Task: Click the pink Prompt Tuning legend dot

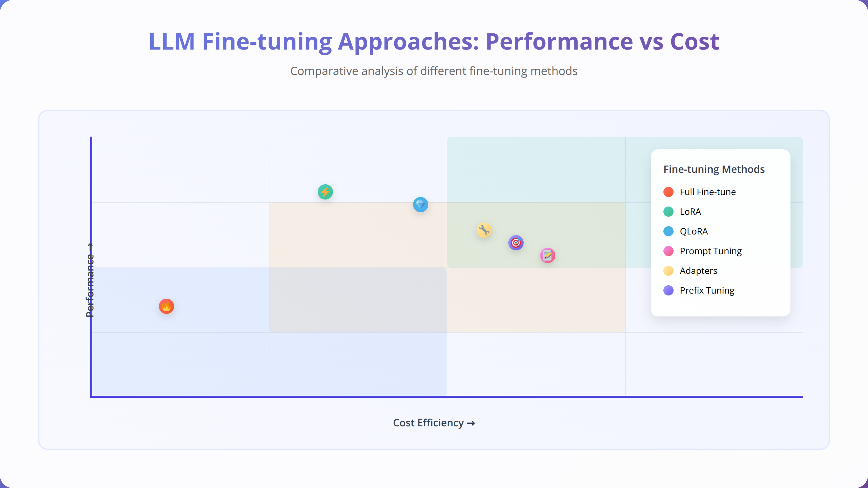Action: pyautogui.click(x=668, y=251)
